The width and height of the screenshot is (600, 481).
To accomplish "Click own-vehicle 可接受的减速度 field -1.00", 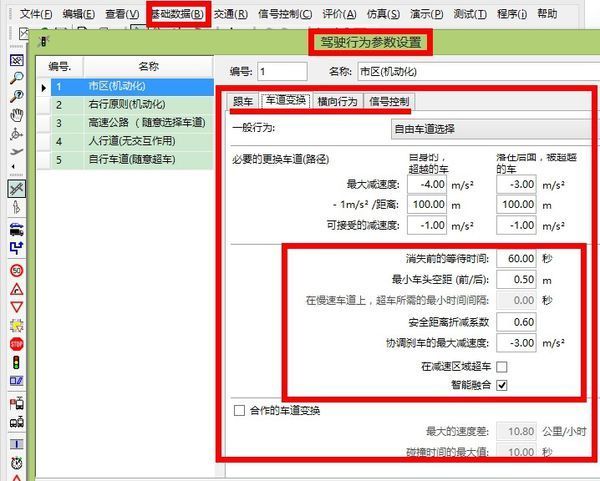I will (427, 225).
